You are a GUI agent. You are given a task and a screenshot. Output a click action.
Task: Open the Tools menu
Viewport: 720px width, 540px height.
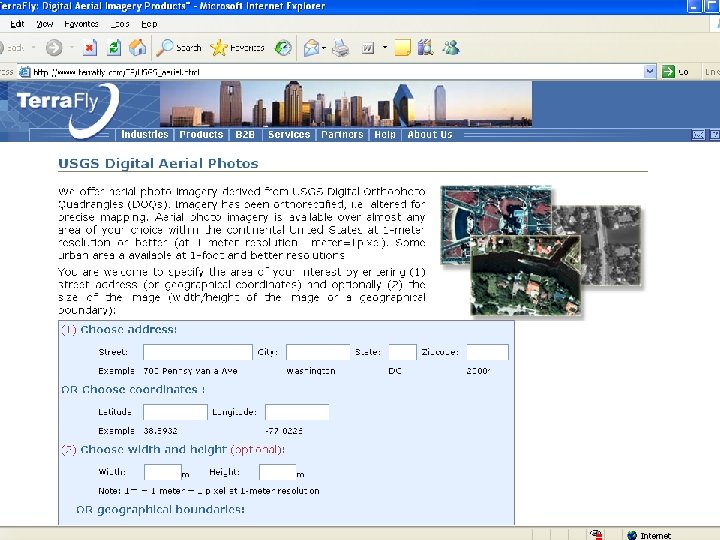pos(120,24)
